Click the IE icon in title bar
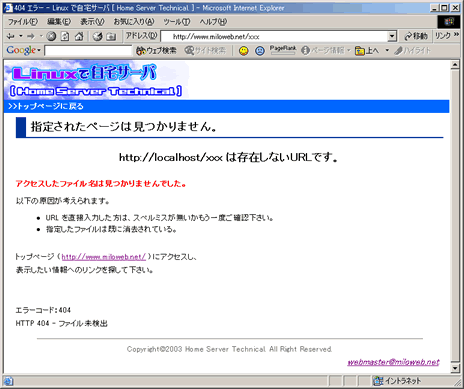This screenshot has width=464, height=389. point(8,8)
